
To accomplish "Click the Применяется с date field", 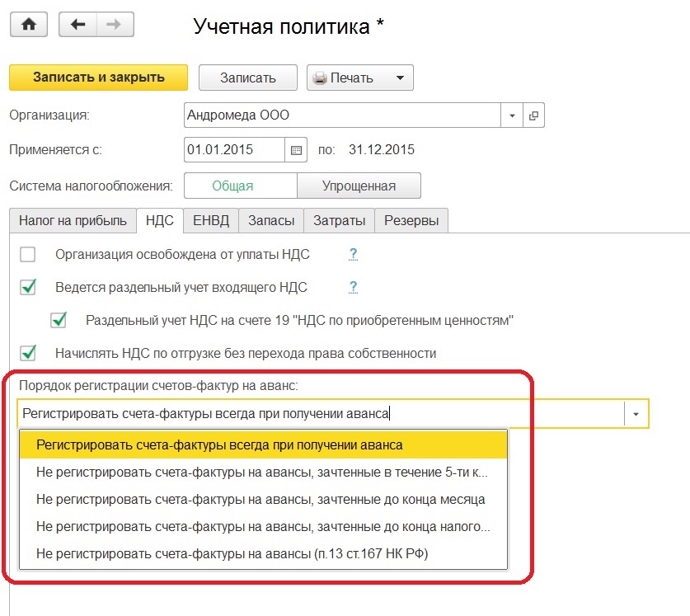I will pos(235,150).
